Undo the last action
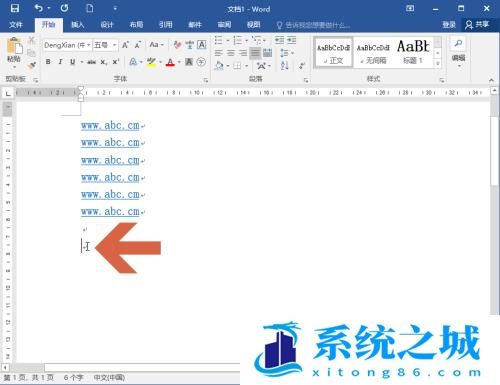This screenshot has height=385, width=500. tap(38, 8)
